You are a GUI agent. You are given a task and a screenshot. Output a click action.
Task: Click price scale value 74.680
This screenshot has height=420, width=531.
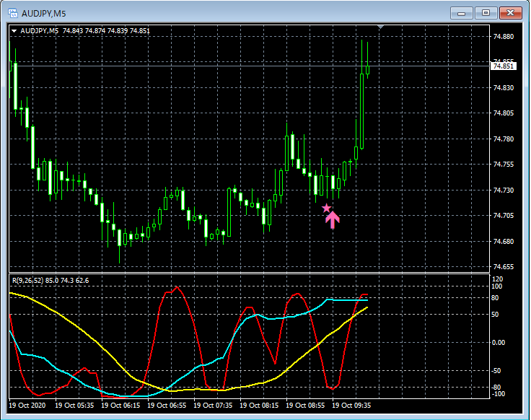[x=504, y=242]
